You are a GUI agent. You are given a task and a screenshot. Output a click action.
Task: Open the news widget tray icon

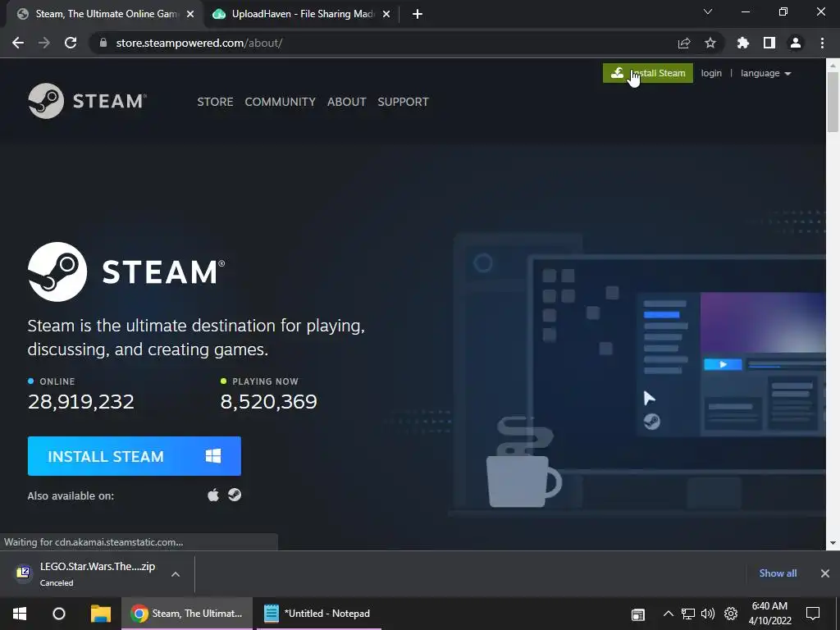(637, 614)
